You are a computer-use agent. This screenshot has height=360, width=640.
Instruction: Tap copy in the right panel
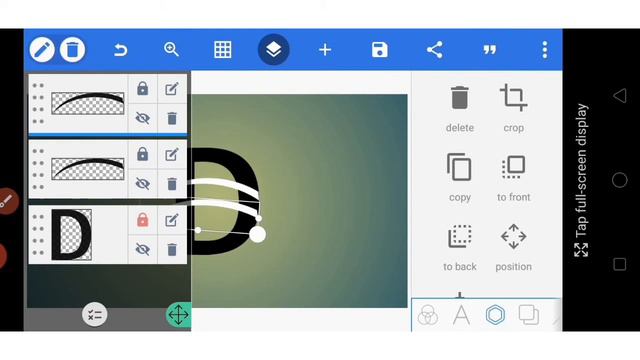(x=460, y=178)
